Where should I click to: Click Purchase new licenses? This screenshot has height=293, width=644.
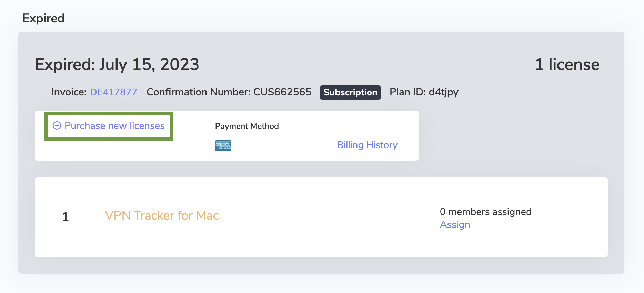click(x=114, y=125)
